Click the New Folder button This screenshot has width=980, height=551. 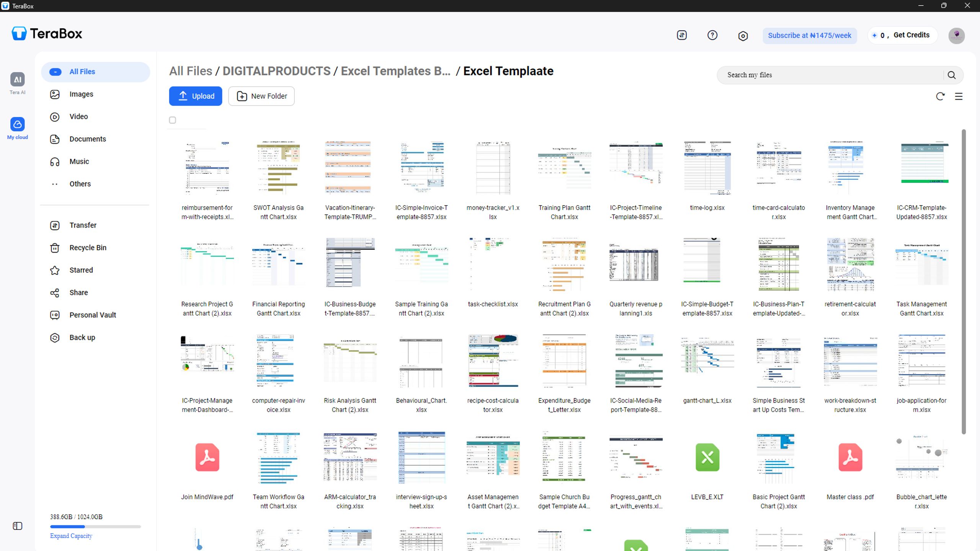261,96
